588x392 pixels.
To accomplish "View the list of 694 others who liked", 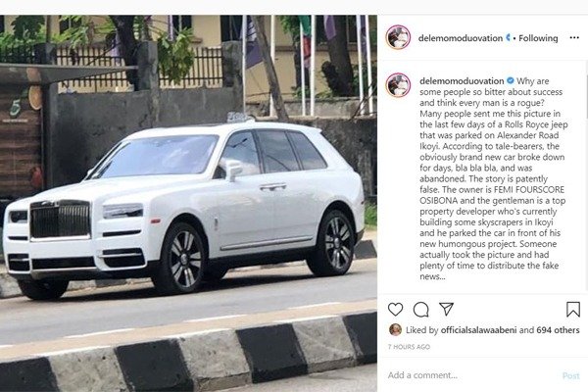I will click(x=558, y=330).
